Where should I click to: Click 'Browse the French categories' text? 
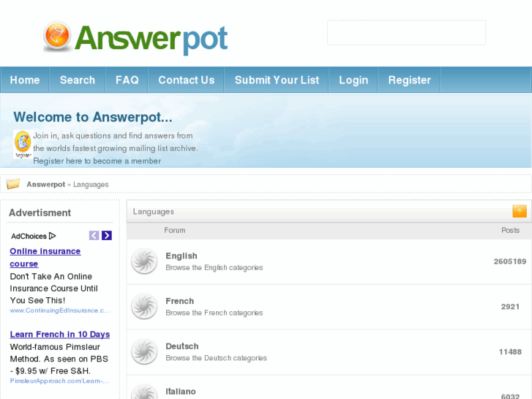(214, 313)
